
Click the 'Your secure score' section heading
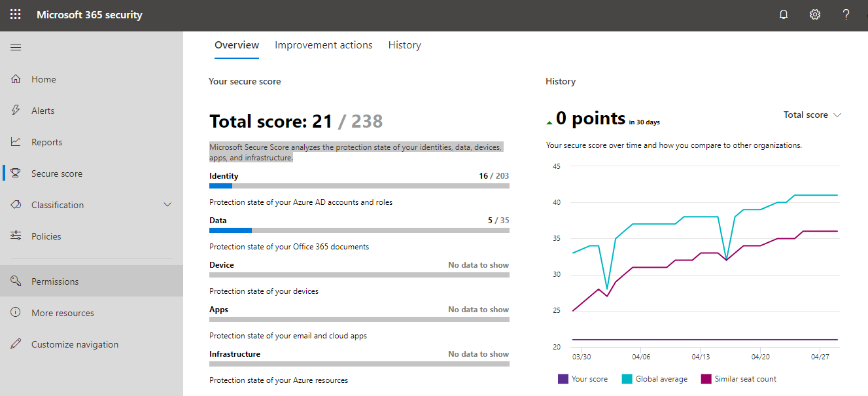pos(245,82)
